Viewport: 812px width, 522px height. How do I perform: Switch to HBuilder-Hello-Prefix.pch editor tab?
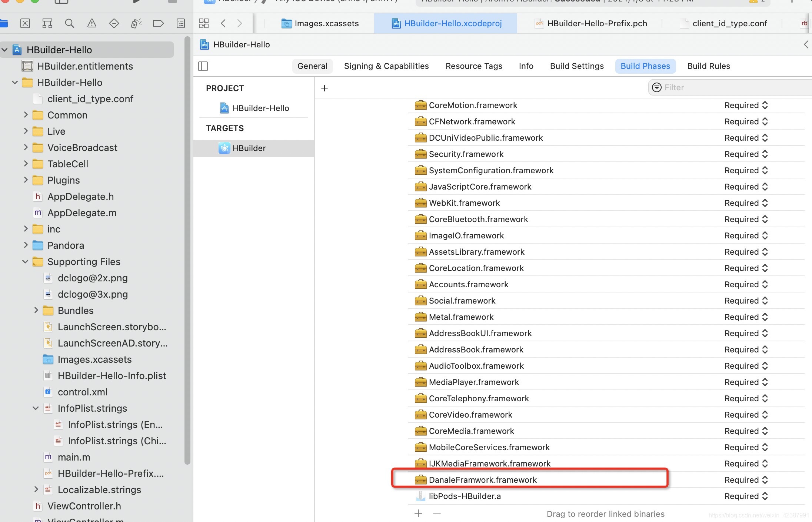[590, 23]
